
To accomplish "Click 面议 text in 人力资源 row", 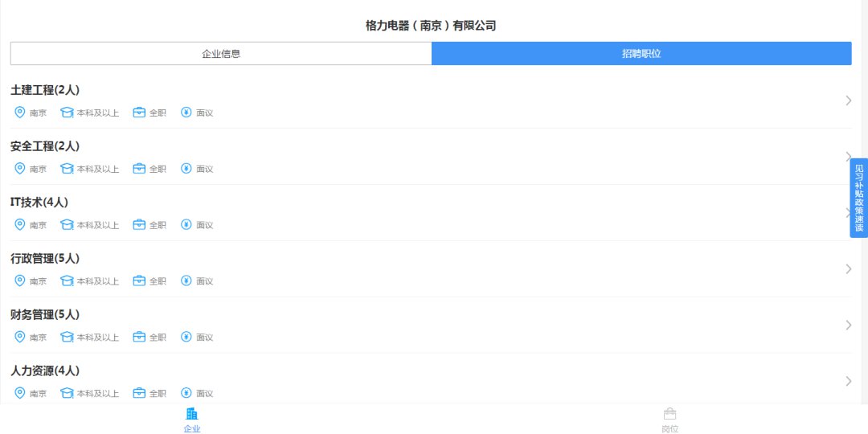I will 205,394.
